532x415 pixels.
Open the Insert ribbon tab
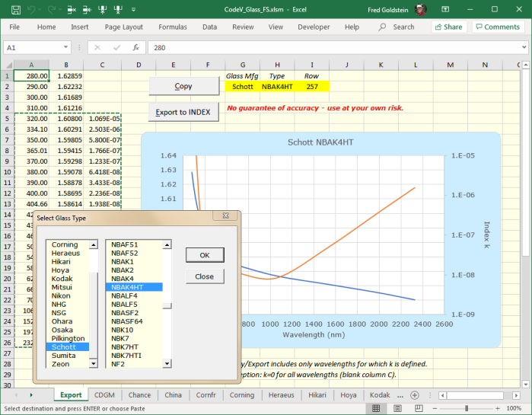pos(79,27)
